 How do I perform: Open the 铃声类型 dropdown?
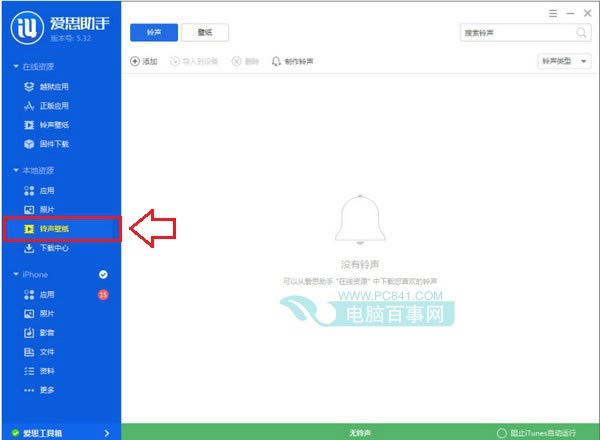(x=564, y=61)
